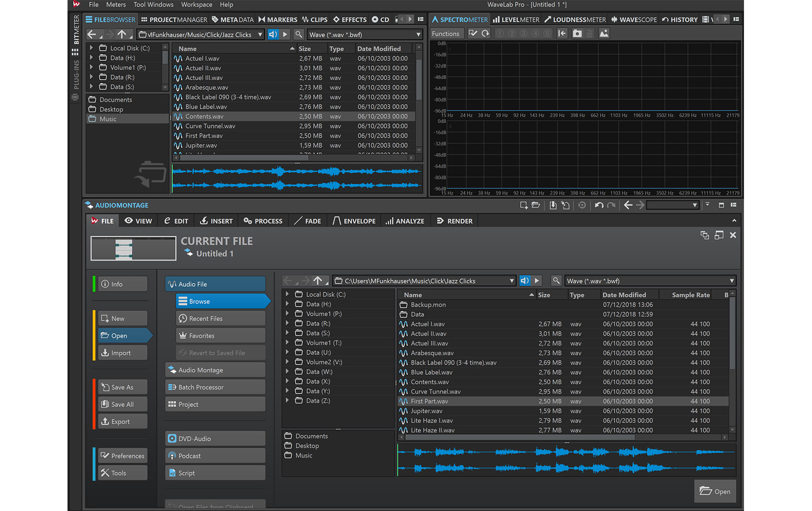Toggle auto-play speaker in the lower file browser
Image resolution: width=812 pixels, height=511 pixels.
click(x=525, y=281)
